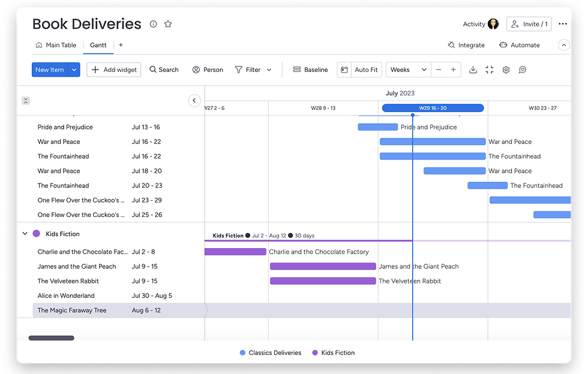
Task: Click the export download icon
Action: click(473, 70)
